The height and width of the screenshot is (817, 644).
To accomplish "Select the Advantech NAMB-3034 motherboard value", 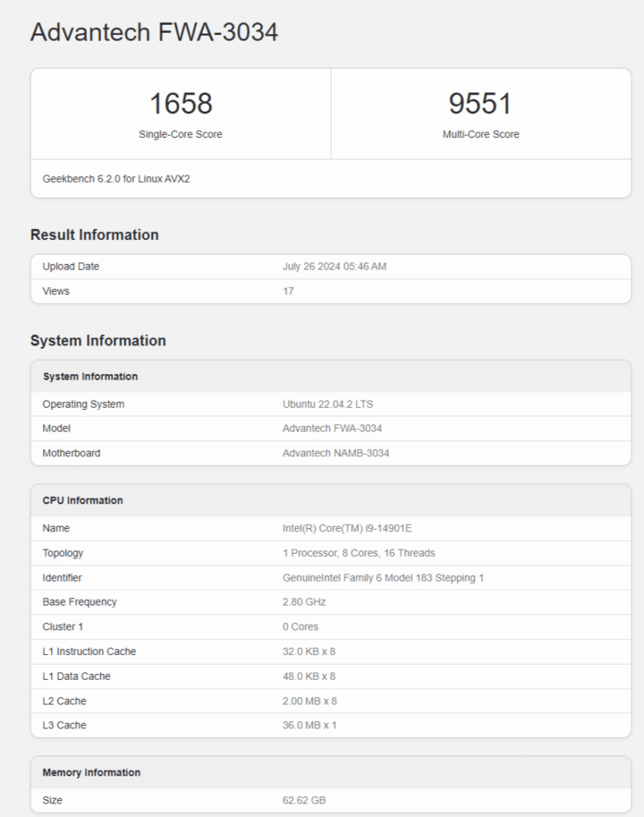I will (336, 453).
